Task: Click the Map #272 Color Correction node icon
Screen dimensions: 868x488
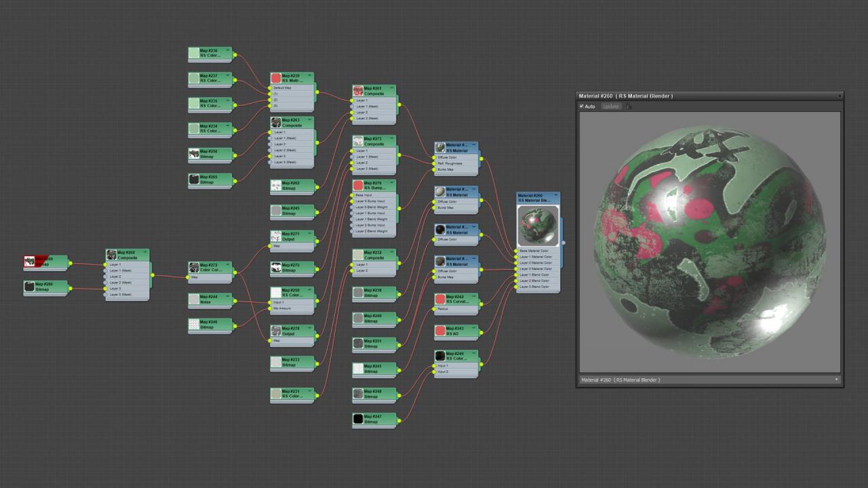Action: point(194,267)
